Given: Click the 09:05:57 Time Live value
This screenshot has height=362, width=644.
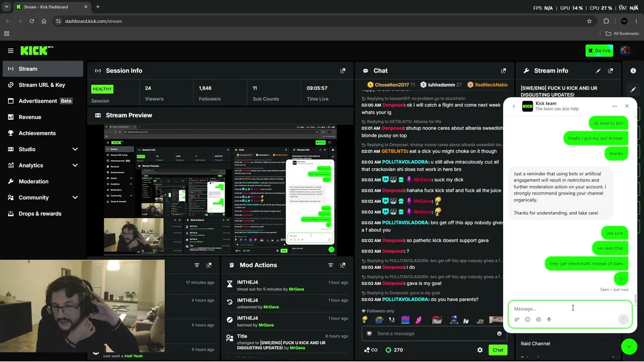Looking at the screenshot, I should 317,88.
